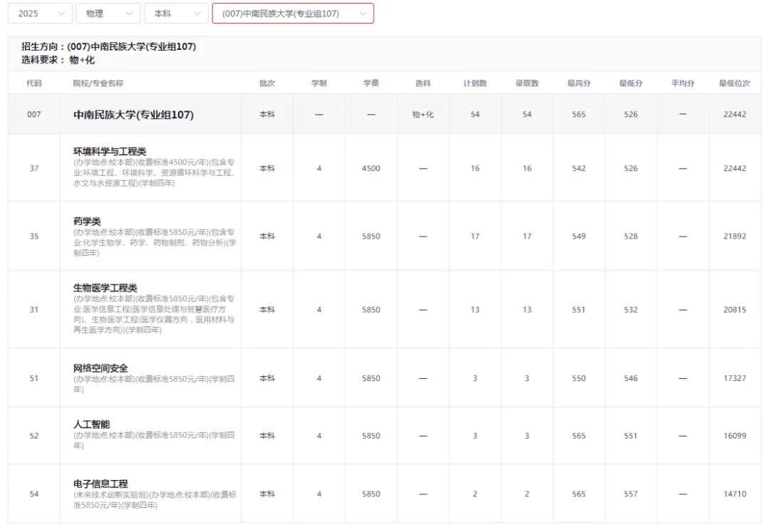Click code 52 cell

point(34,436)
